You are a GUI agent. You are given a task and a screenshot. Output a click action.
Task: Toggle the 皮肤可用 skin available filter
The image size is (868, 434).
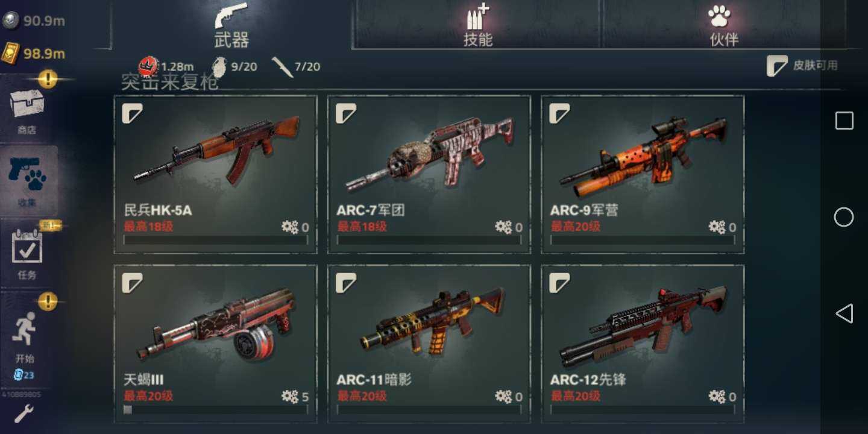[x=802, y=66]
